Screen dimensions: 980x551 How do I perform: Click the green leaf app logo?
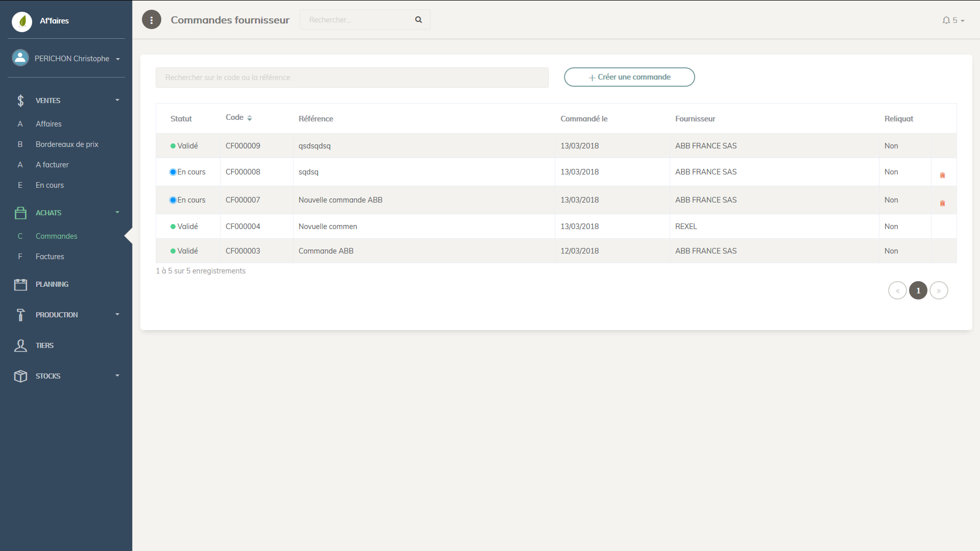pyautogui.click(x=22, y=21)
